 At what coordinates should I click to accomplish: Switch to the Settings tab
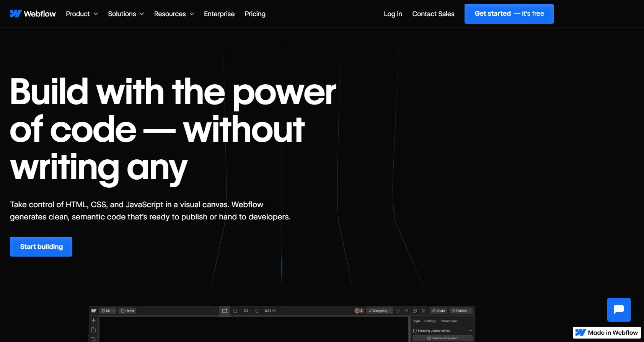click(430, 321)
